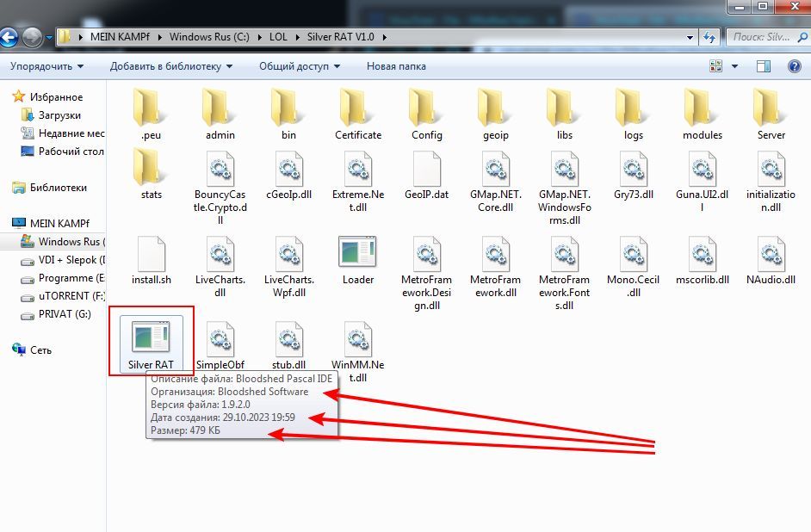Click the Windows Rus (C:) breadcrumb
811x532 pixels.
click(x=209, y=37)
